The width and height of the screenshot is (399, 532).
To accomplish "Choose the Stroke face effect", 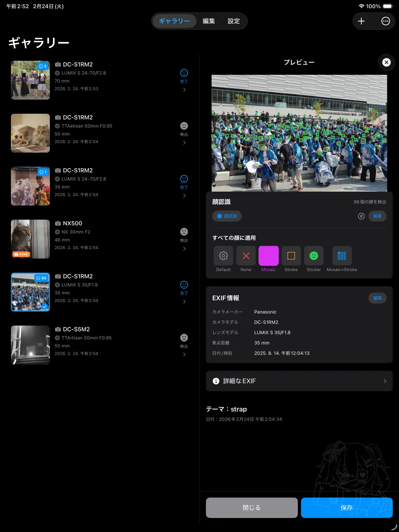I will point(291,256).
